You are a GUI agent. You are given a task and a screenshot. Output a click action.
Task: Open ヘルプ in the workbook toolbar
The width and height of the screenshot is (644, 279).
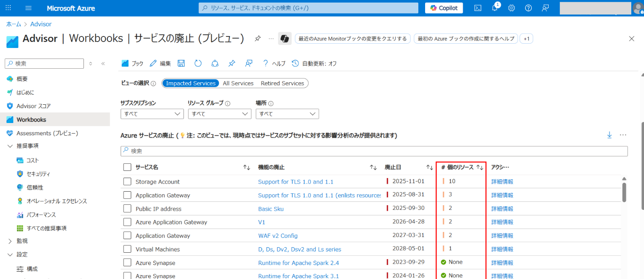(x=274, y=64)
